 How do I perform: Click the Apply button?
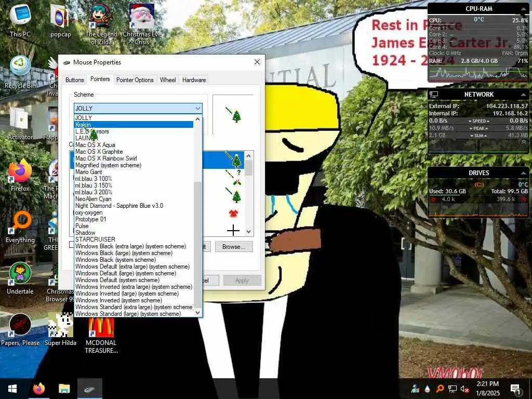point(242,280)
